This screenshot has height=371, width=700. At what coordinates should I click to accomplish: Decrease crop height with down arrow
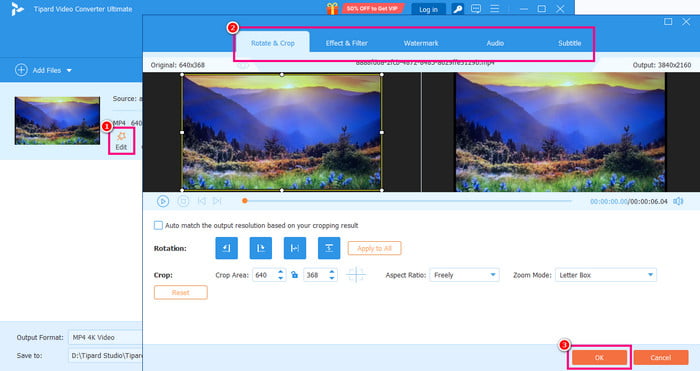[x=332, y=278]
